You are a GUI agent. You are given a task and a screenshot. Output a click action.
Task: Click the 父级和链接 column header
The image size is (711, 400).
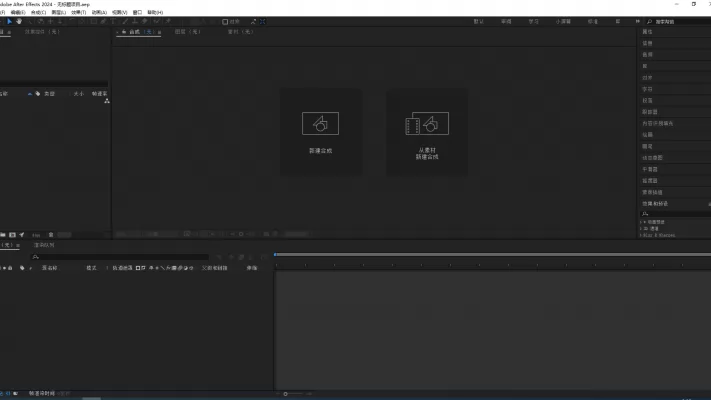point(214,268)
